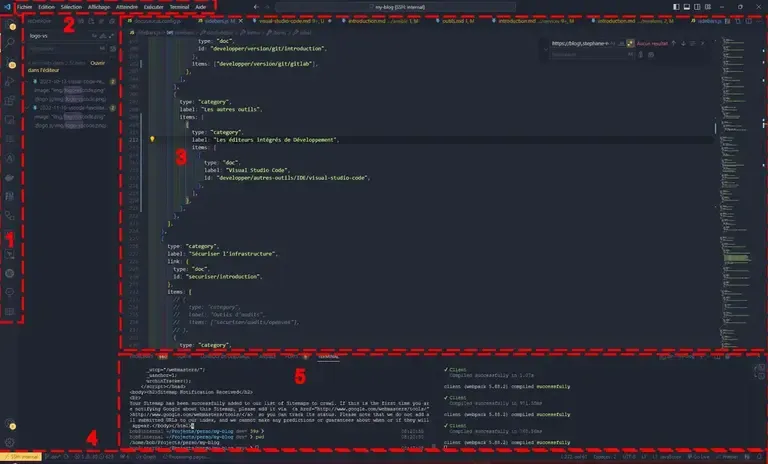Click Go Live in status bar
Screen dimensions: 768x464
coord(698,457)
